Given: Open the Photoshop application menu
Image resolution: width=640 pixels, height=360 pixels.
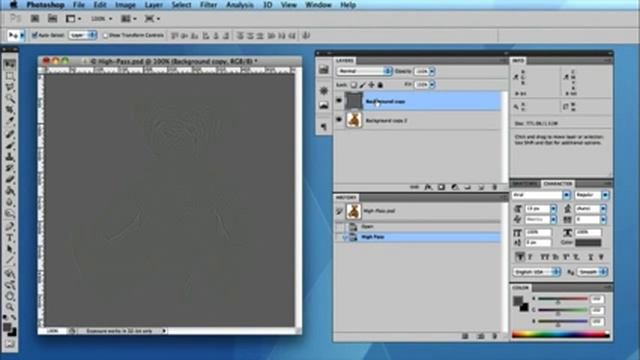Looking at the screenshot, I should pos(45,5).
